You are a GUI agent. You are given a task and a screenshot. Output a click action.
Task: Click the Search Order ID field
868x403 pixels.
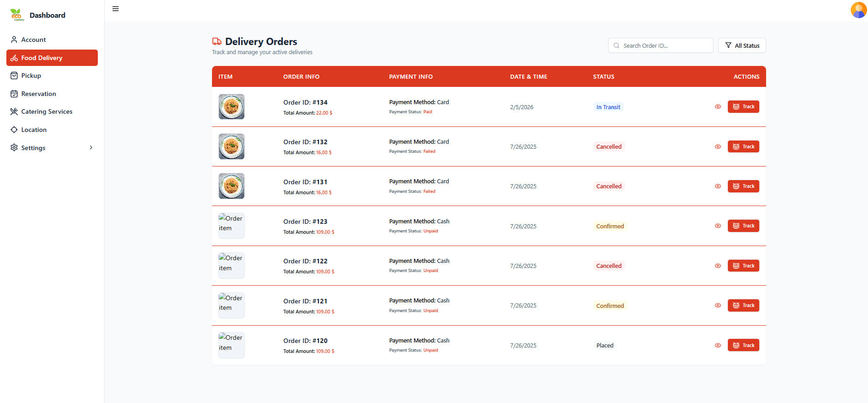pyautogui.click(x=661, y=45)
